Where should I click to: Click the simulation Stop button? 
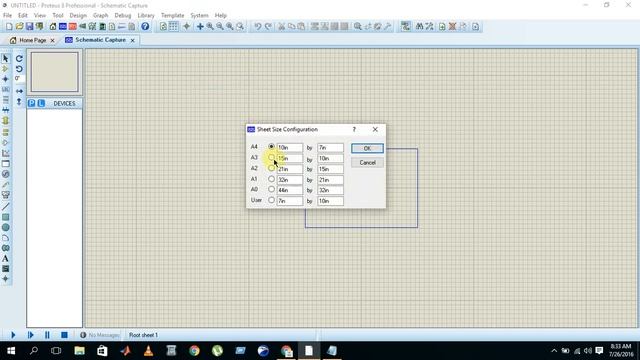(x=64, y=335)
